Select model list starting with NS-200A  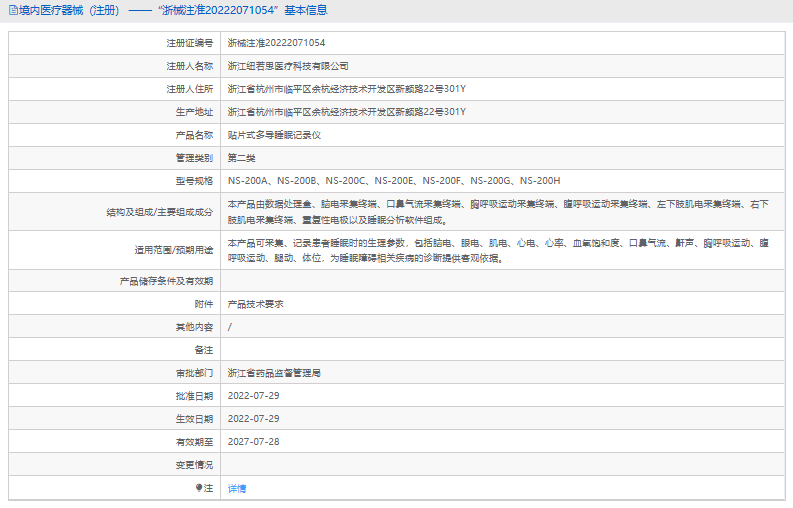(x=394, y=181)
